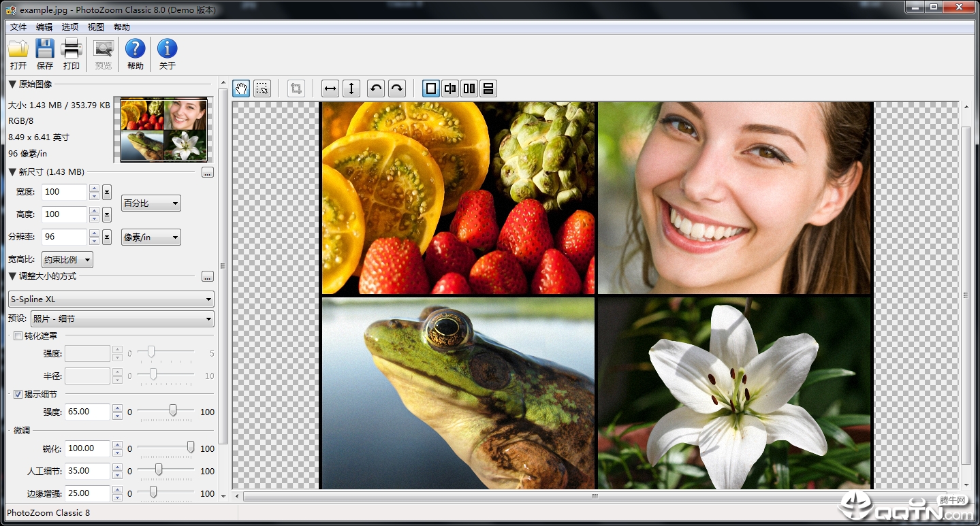
Task: Uncheck the 揭示细节 checkbox
Action: [x=18, y=394]
